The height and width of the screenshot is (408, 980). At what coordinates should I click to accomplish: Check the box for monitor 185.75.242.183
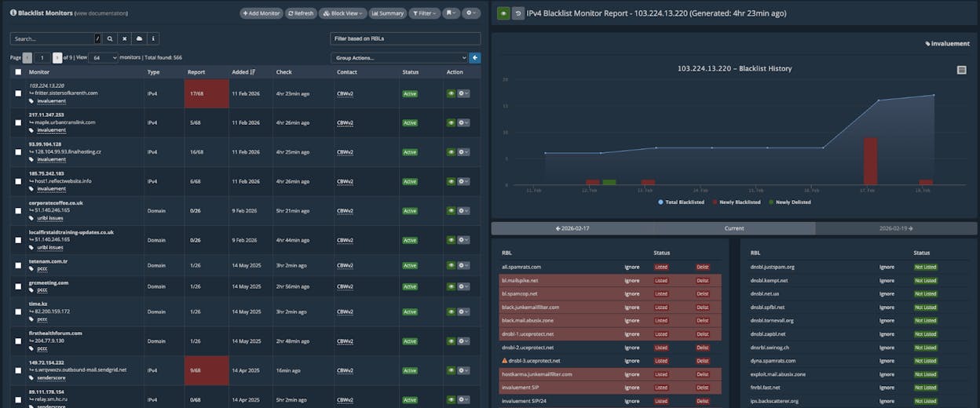pyautogui.click(x=18, y=181)
